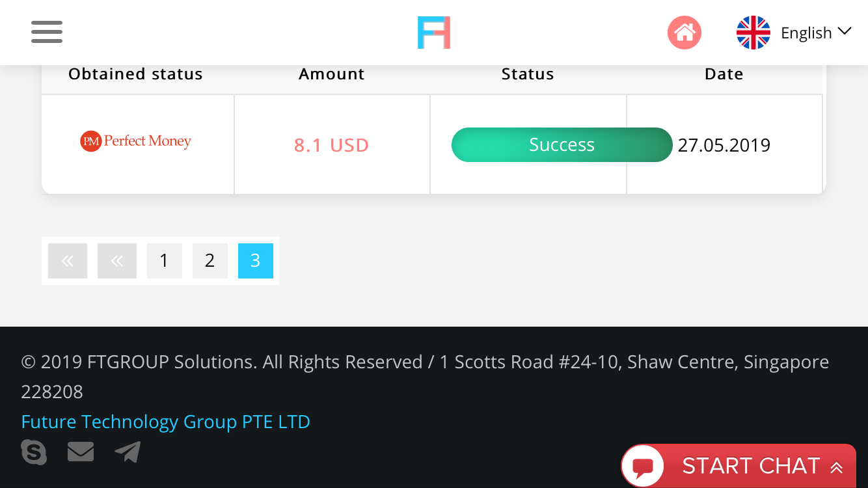Go to pagination page 2
Image resolution: width=868 pixels, height=488 pixels.
[210, 261]
